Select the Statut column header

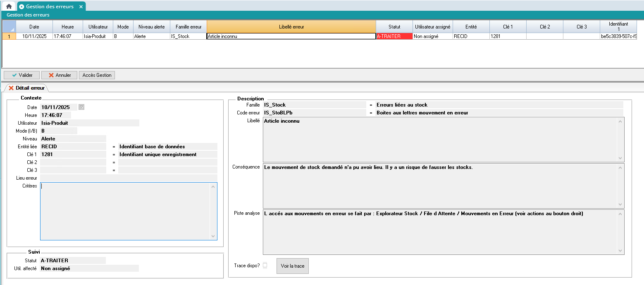click(x=394, y=27)
